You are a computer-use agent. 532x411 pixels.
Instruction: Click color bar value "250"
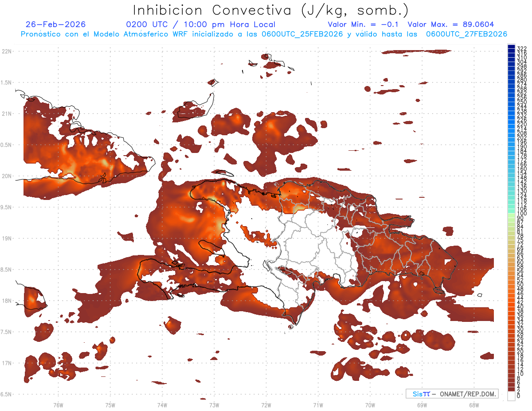(522, 102)
